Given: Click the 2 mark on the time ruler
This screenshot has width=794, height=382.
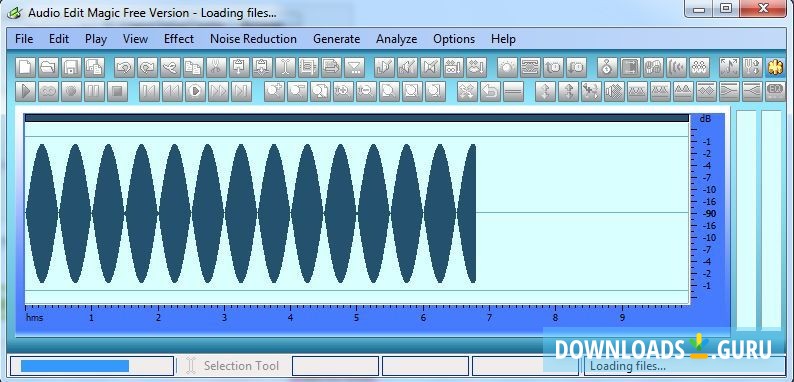Looking at the screenshot, I should pos(158,318).
